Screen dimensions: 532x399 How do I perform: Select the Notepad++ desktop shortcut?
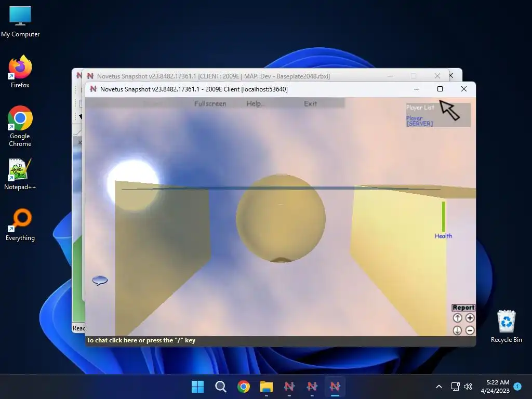coord(20,174)
